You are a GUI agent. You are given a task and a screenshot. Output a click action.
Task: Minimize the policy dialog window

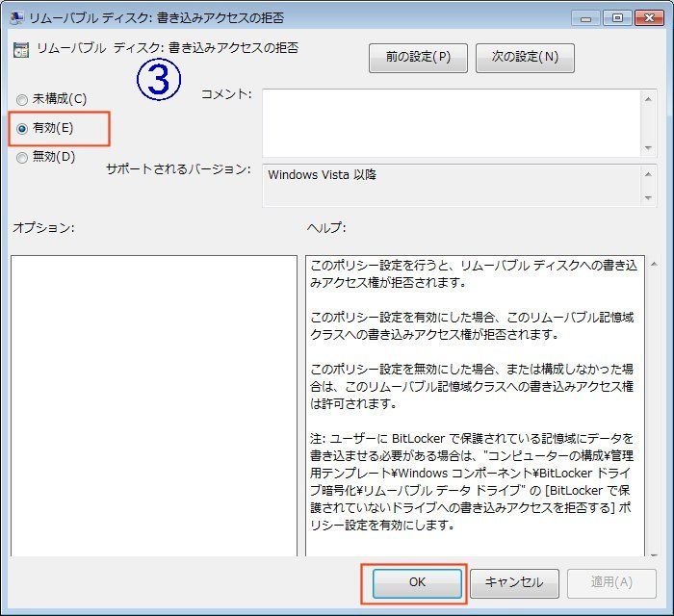pos(585,18)
